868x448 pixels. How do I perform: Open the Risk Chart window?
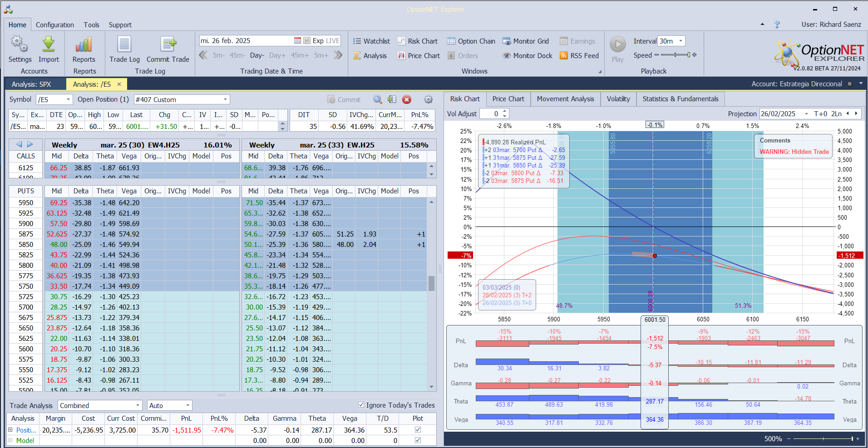coord(418,41)
